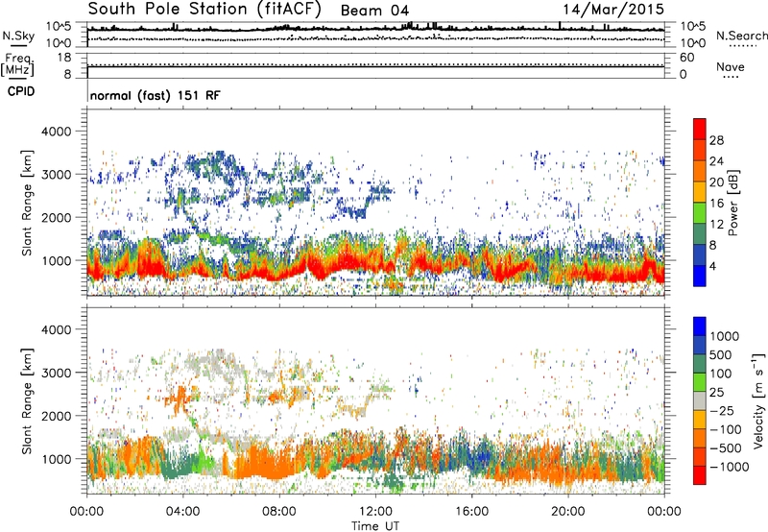Click the -25 tick on the velocity colorbar
768x532 pixels.
click(x=722, y=410)
